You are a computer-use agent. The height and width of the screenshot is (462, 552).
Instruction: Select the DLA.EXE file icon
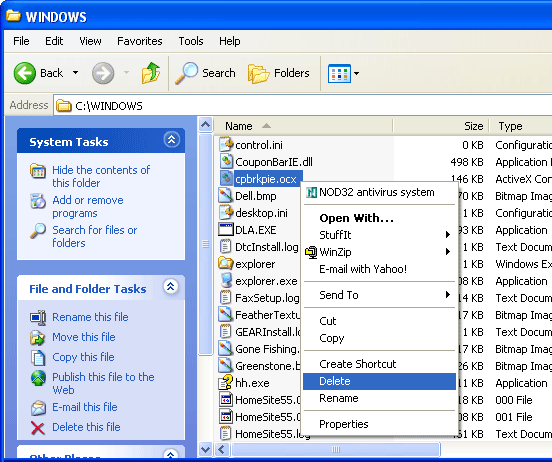[x=226, y=230]
